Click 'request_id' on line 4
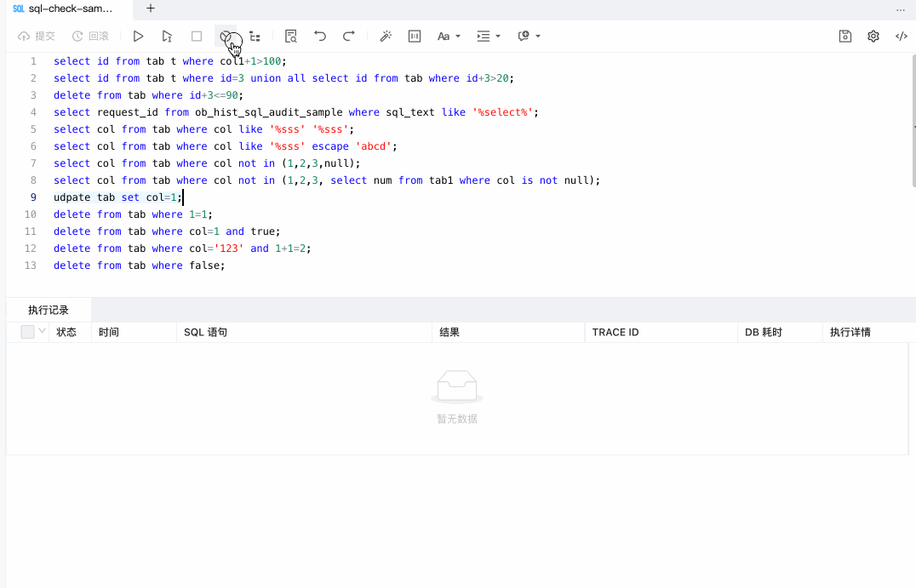 pos(128,112)
